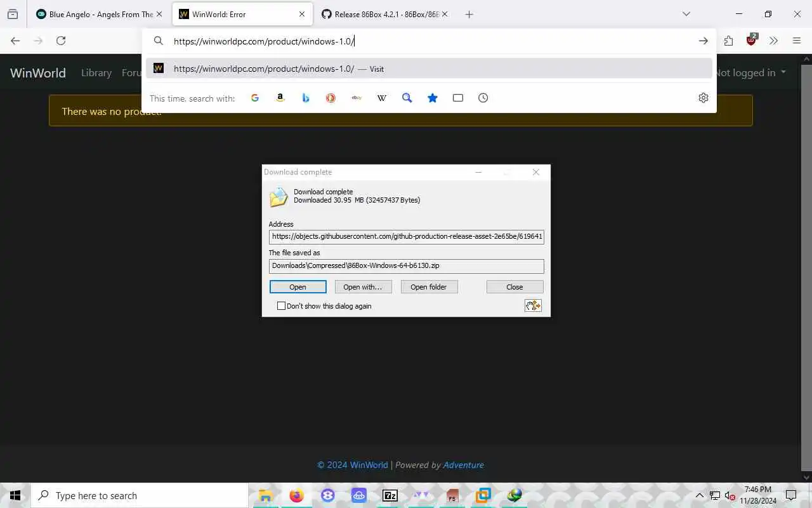Click the 'Type here to search' taskbar box
812x508 pixels.
pos(140,495)
